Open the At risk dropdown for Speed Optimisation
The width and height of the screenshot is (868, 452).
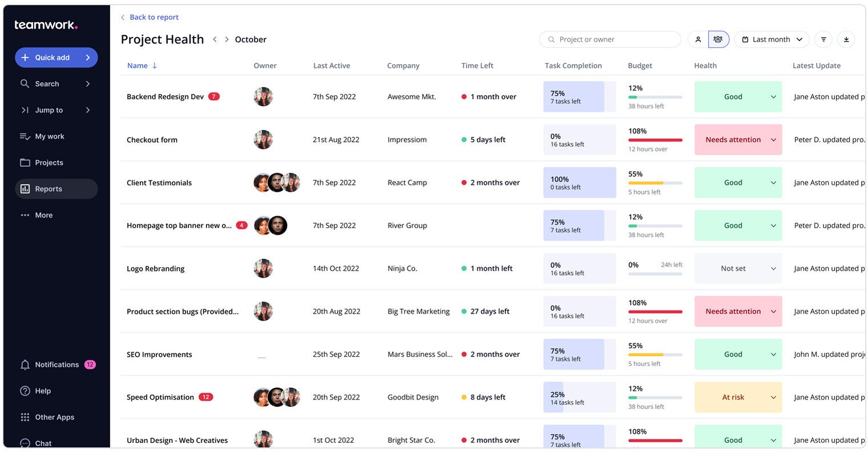coord(738,397)
